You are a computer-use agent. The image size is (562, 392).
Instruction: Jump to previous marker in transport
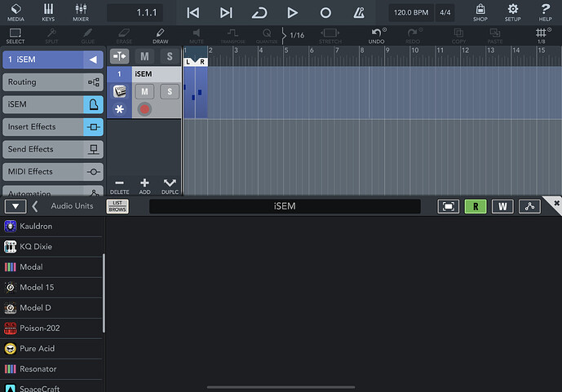pos(192,13)
